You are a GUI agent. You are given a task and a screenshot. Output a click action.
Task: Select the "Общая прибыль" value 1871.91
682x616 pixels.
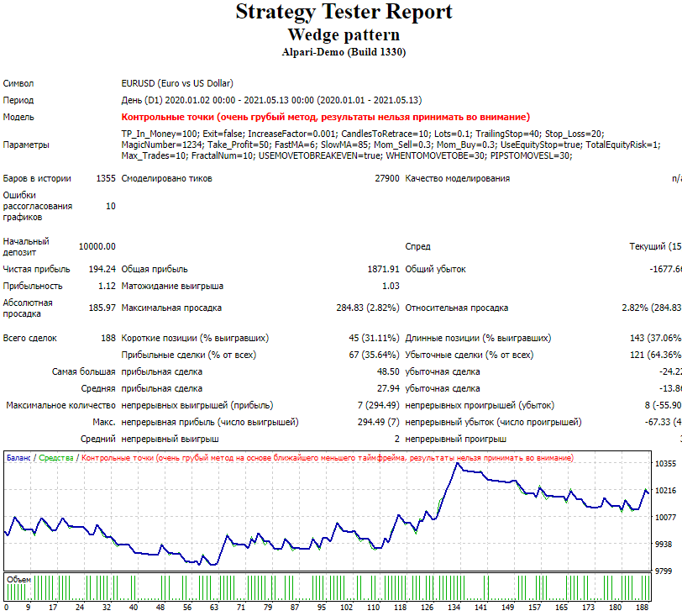(x=382, y=269)
